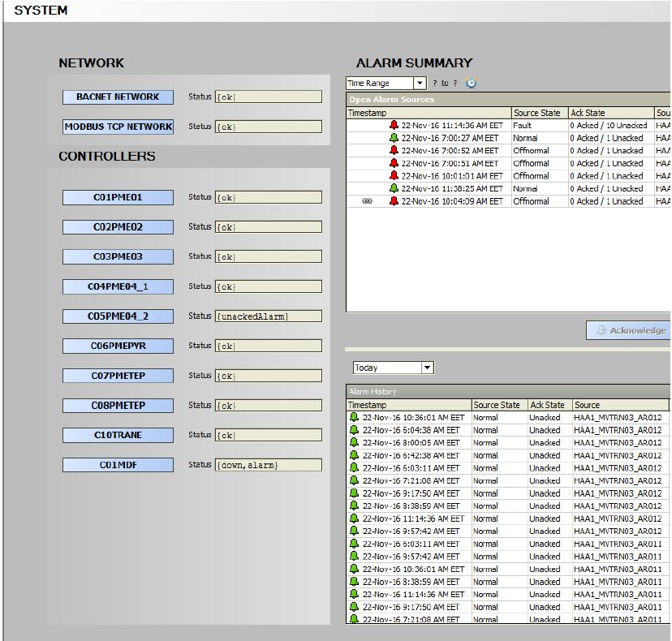Open controller C03PME03

tap(118, 256)
